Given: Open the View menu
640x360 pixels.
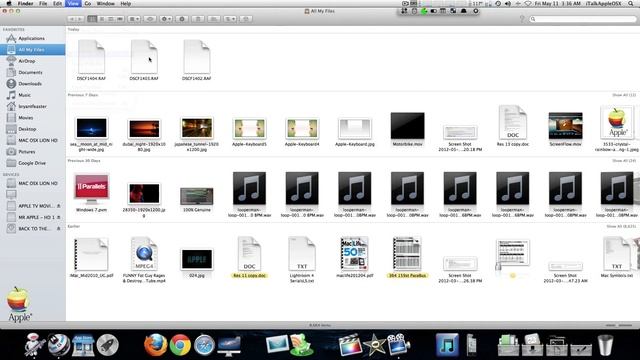Looking at the screenshot, I should (73, 3).
